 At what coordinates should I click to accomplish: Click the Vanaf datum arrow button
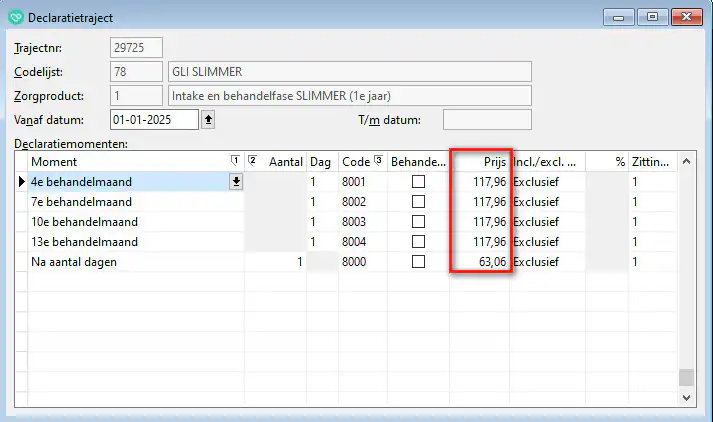[x=208, y=120]
